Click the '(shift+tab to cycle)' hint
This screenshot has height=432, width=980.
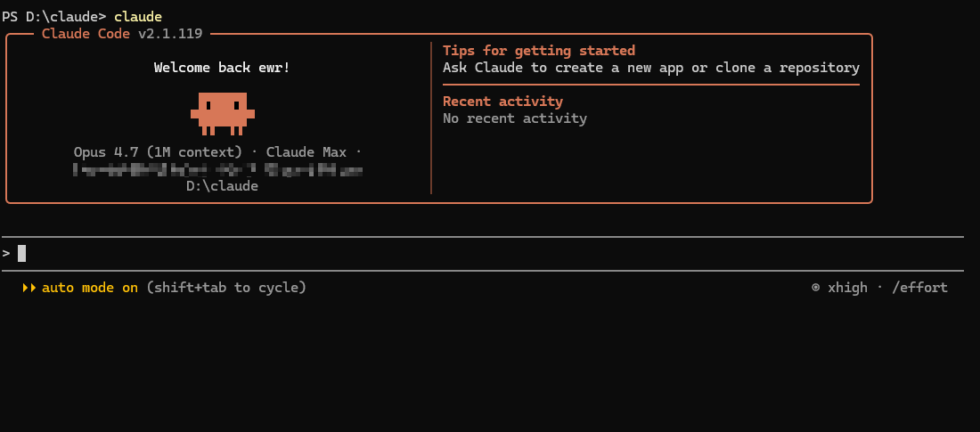tap(226, 288)
